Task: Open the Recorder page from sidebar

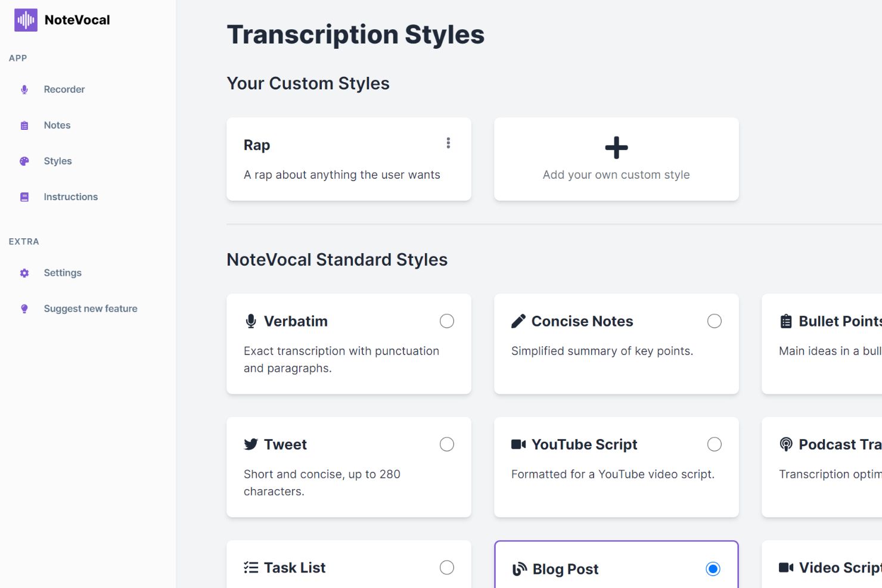Action: 64,89
